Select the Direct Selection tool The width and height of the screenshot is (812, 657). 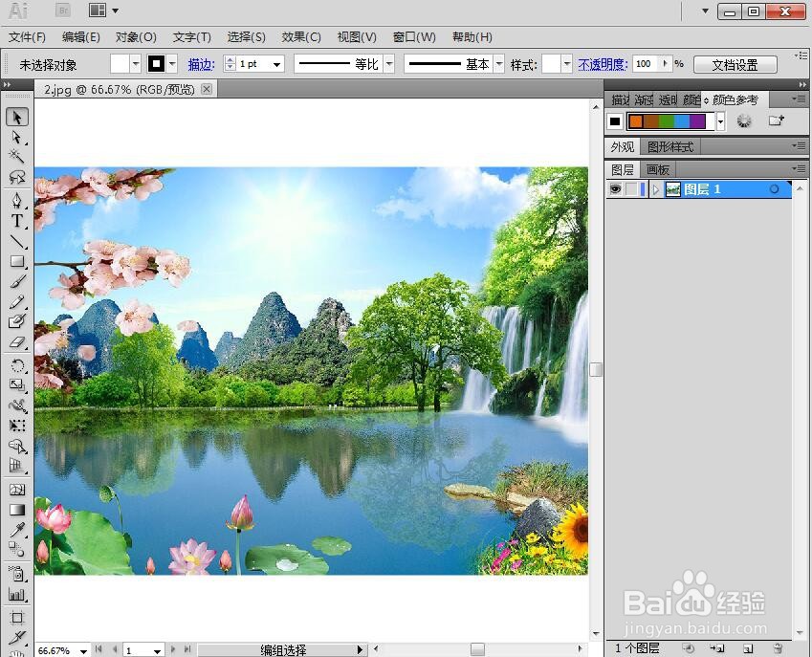(x=17, y=137)
